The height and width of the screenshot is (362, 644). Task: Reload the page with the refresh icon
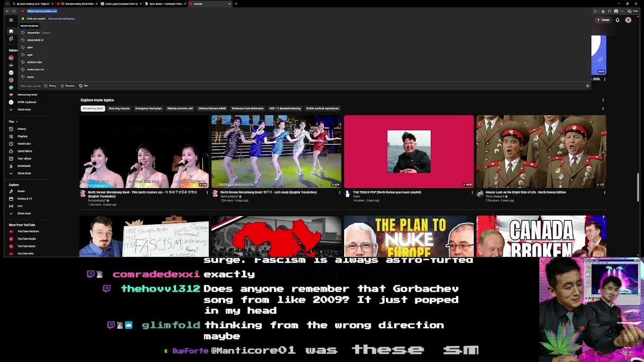tap(14, 11)
